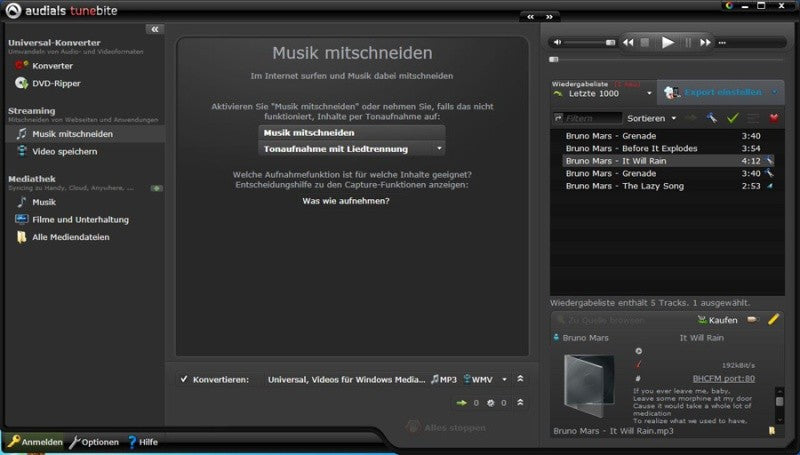
Task: Play the selected track
Action: point(667,42)
